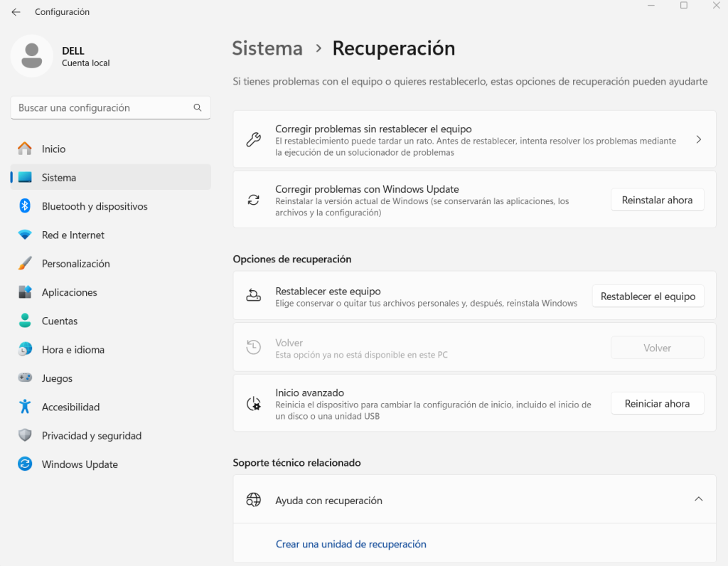Click the Reiniciar ahora button

pos(657,403)
